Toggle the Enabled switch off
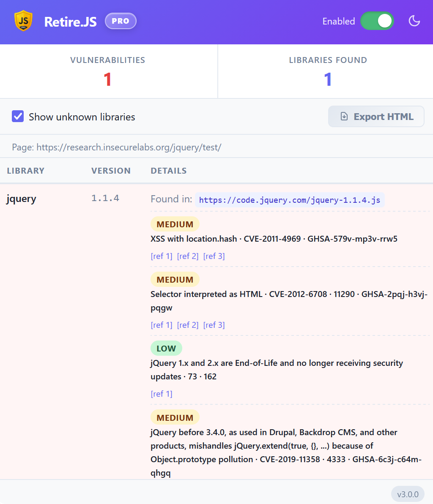This screenshot has height=504, width=433. tap(377, 21)
